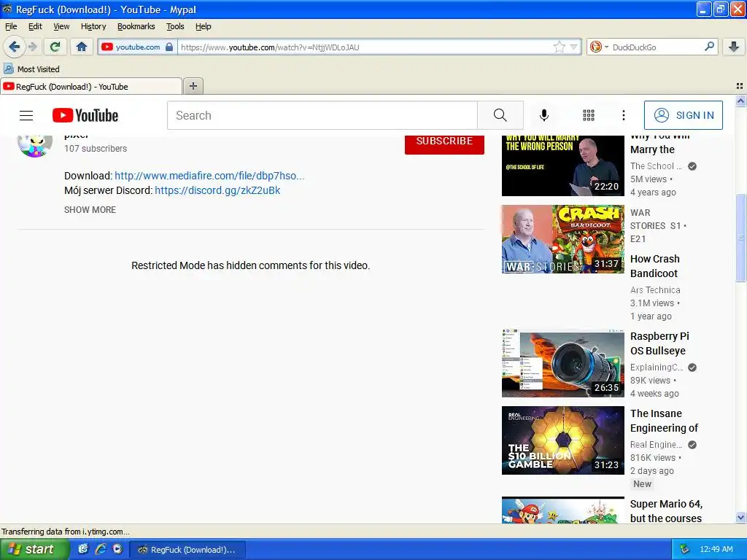Open The $10 Billion Gamble thumbnail
747x560 pixels.
tap(562, 440)
